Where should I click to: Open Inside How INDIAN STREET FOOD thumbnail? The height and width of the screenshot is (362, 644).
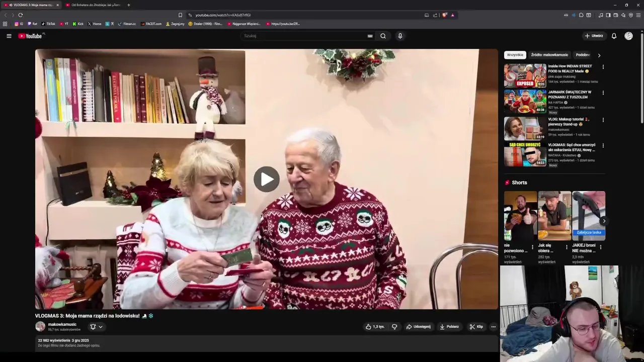525,75
